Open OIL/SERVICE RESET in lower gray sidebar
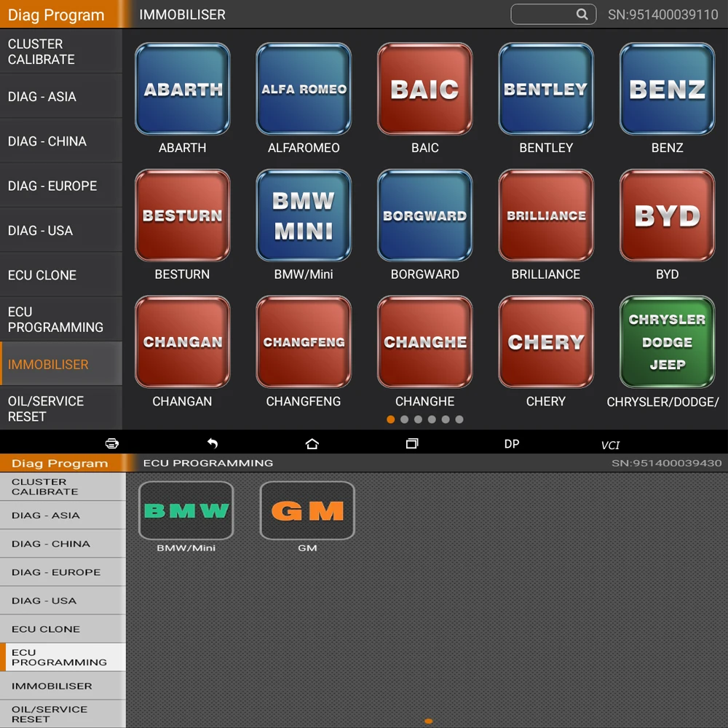 point(63,714)
